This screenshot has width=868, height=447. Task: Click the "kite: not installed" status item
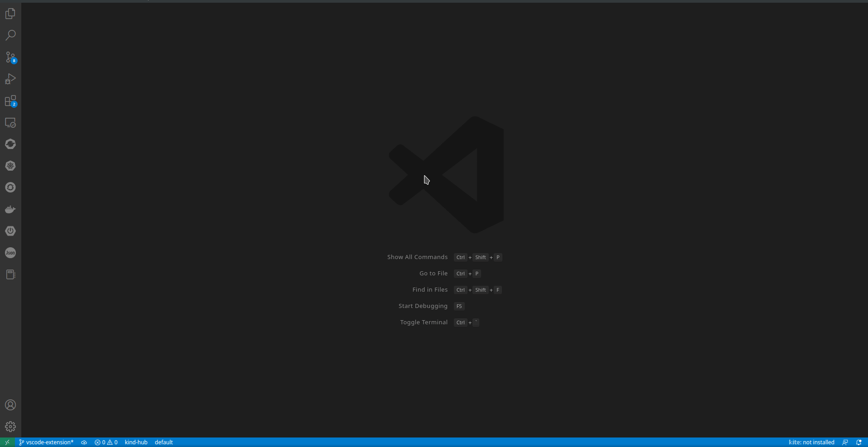pos(811,442)
